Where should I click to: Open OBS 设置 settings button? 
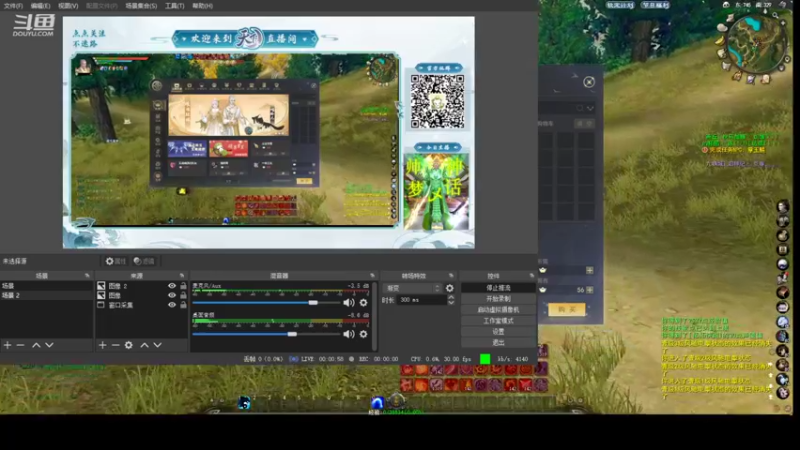pos(498,332)
